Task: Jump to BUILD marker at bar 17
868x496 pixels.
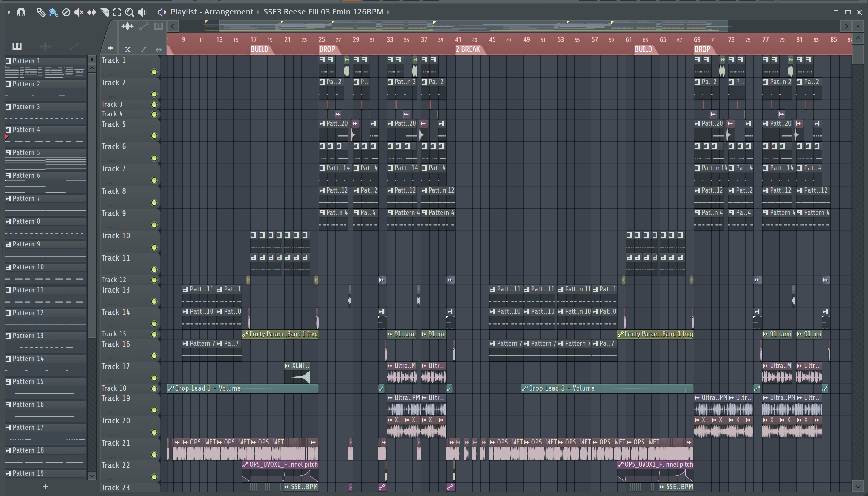Action: [x=259, y=49]
